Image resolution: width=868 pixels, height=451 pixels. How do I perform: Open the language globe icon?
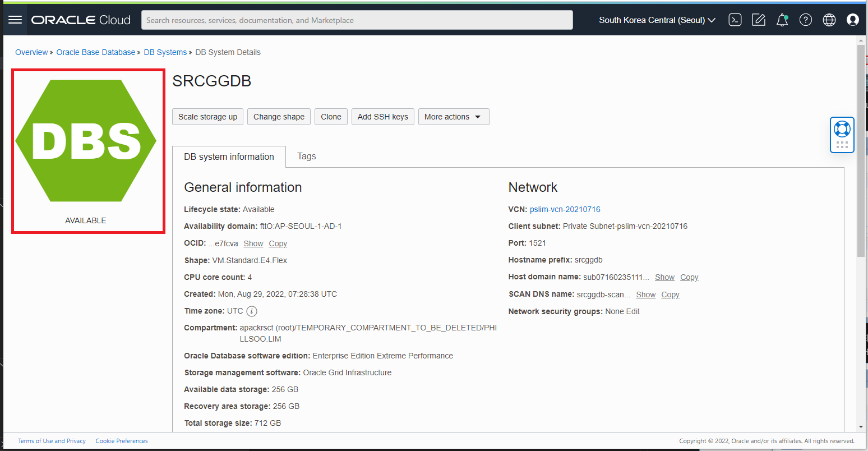(x=829, y=20)
